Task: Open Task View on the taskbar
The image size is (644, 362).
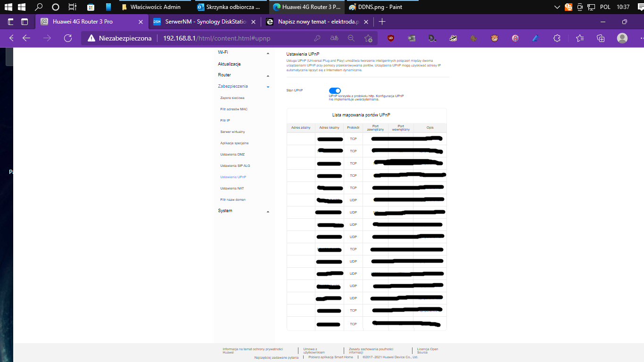Action: point(72,7)
